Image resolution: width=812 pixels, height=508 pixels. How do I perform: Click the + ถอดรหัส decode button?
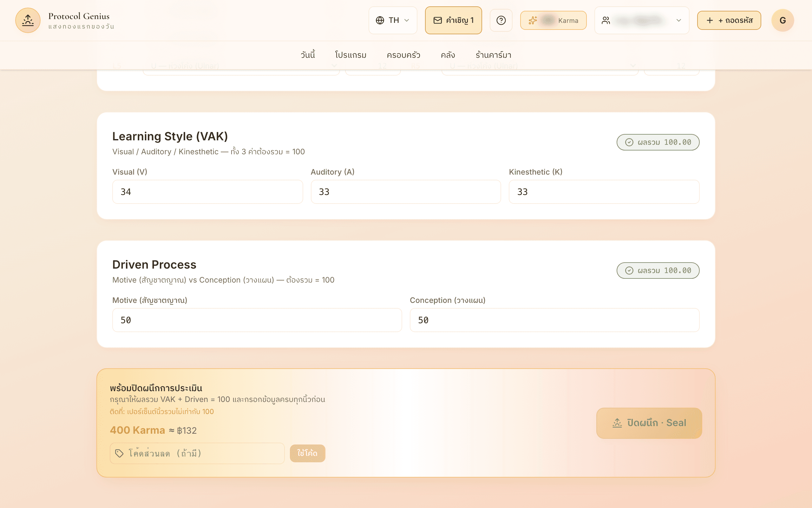(x=729, y=20)
